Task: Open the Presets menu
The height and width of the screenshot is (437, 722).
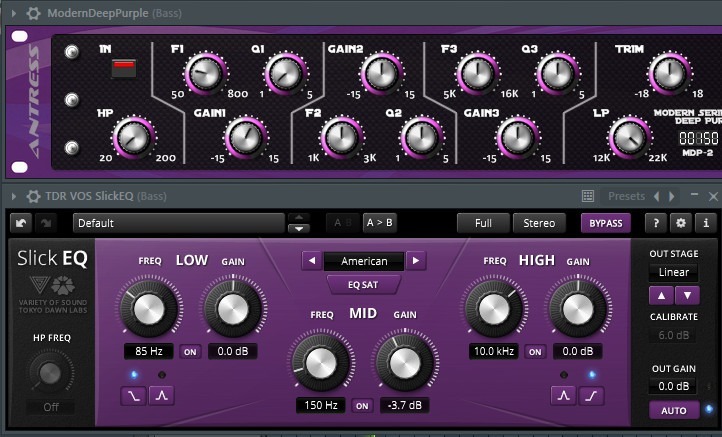Action: pyautogui.click(x=626, y=196)
